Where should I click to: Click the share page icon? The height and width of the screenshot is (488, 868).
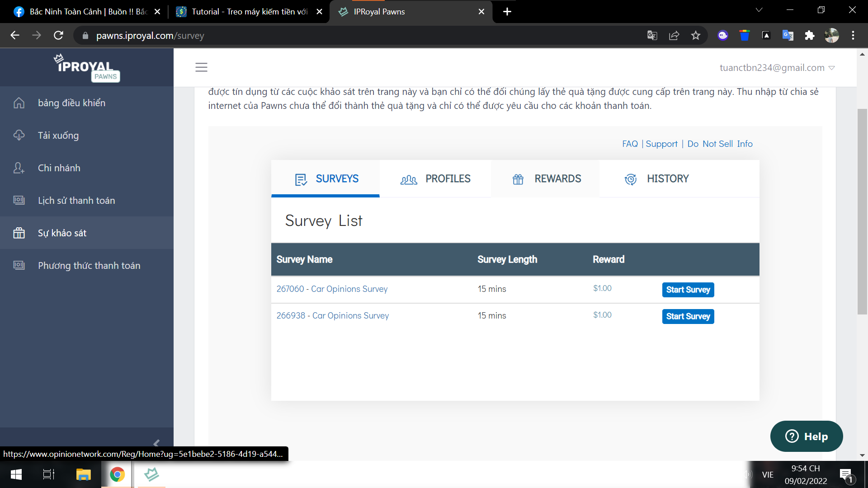[x=674, y=35]
